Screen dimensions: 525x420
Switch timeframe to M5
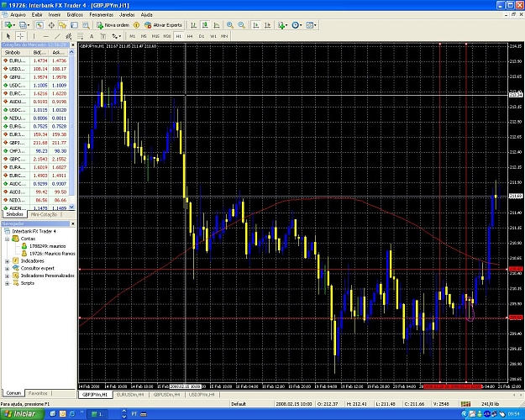(144, 36)
